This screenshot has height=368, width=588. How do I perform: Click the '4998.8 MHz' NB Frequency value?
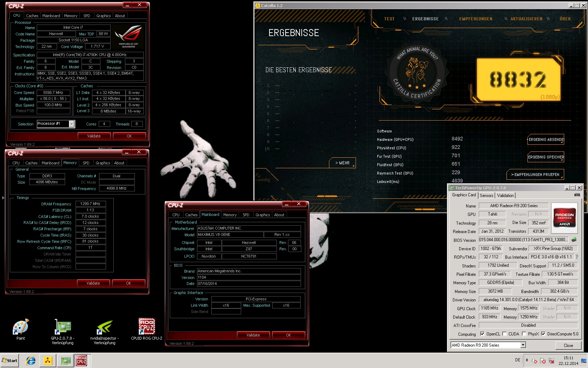[117, 188]
